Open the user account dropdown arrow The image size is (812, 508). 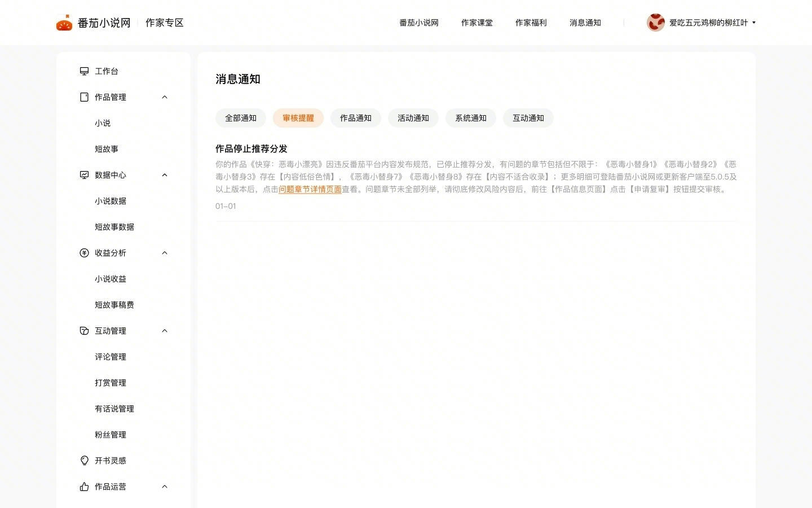(x=754, y=23)
